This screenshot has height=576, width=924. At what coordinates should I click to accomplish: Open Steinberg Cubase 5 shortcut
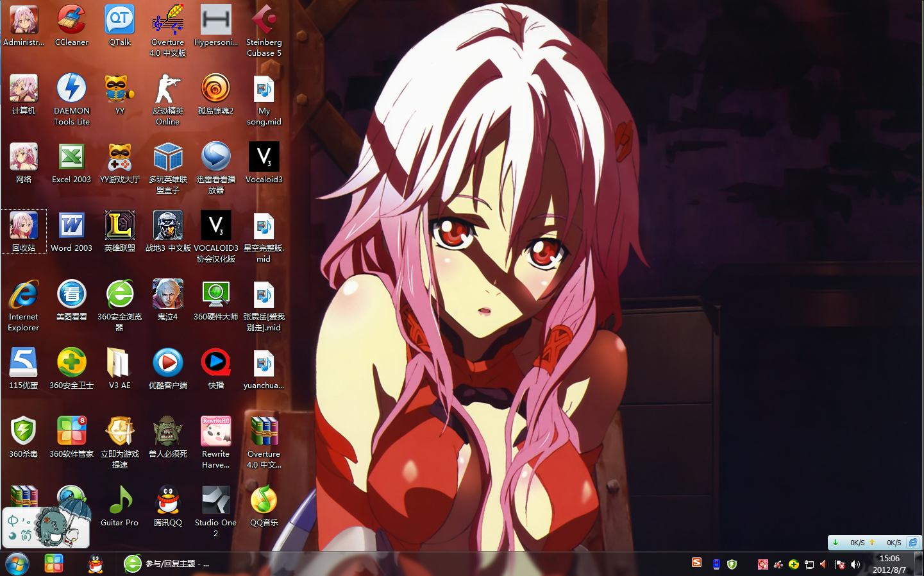[x=264, y=31]
